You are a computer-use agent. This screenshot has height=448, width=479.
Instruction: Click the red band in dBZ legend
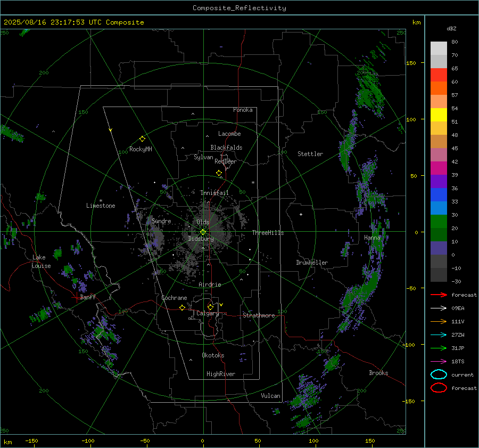[x=439, y=75]
